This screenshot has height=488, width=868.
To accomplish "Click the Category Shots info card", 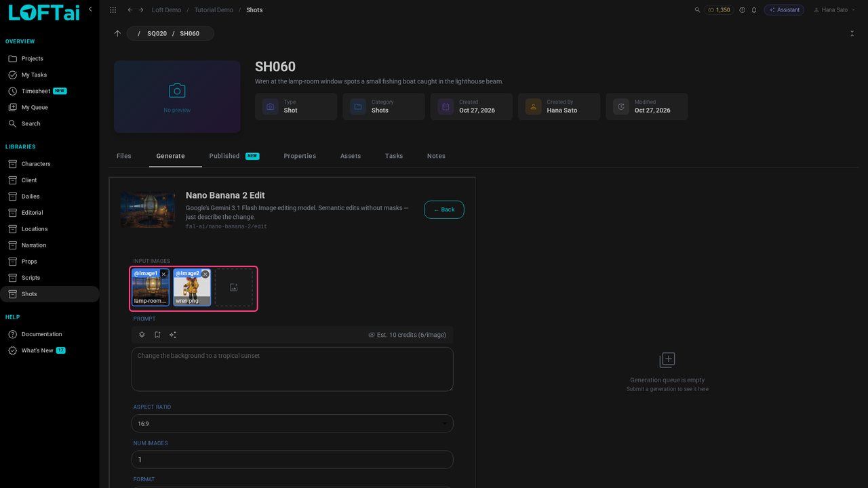I will 384,106.
